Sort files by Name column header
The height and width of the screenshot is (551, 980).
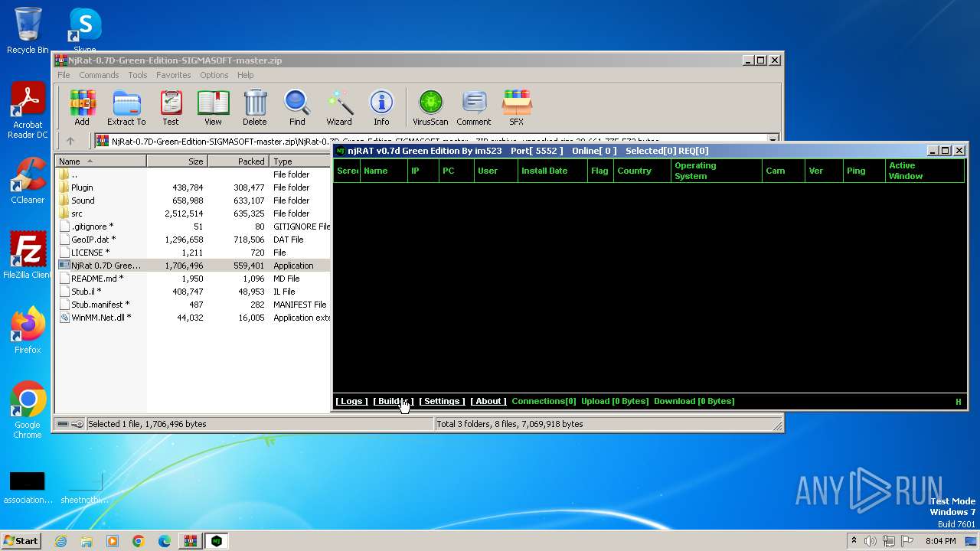(100, 161)
